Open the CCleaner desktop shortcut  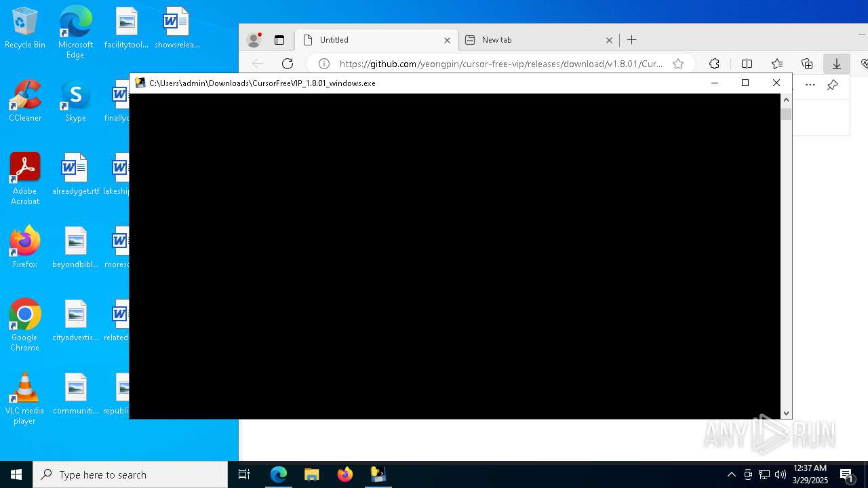tap(25, 102)
